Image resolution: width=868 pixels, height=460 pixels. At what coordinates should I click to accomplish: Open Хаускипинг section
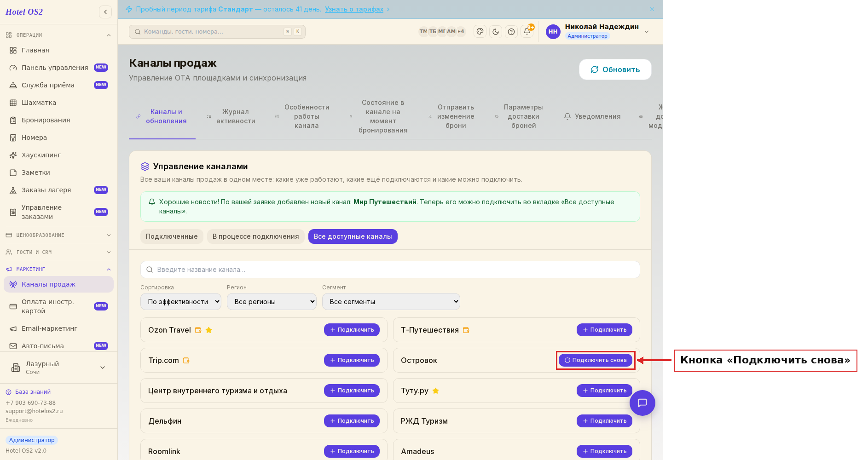58,155
